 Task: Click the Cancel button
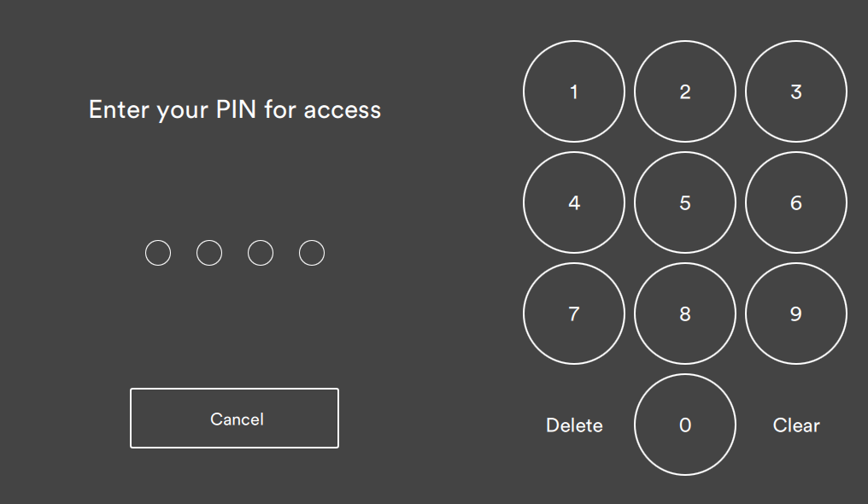234,419
